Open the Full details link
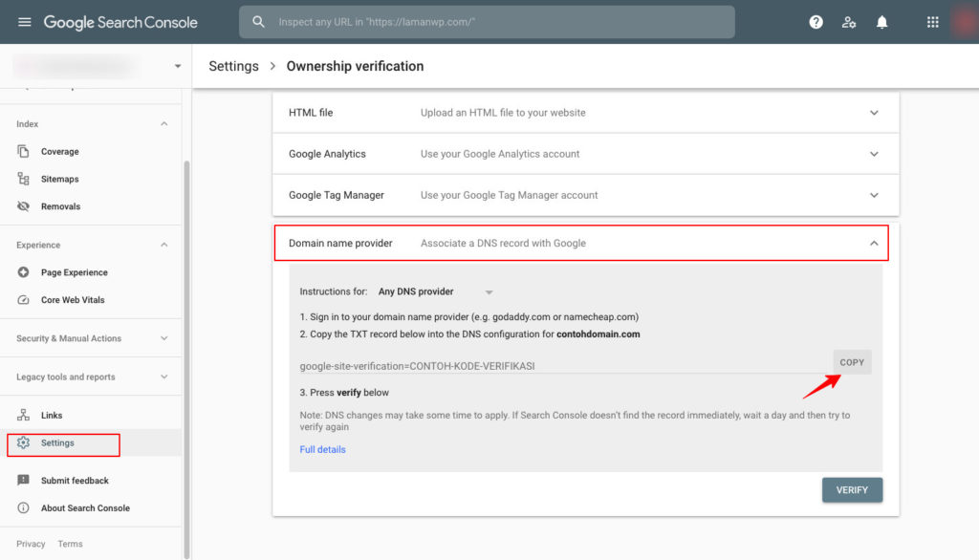979x560 pixels. (322, 449)
